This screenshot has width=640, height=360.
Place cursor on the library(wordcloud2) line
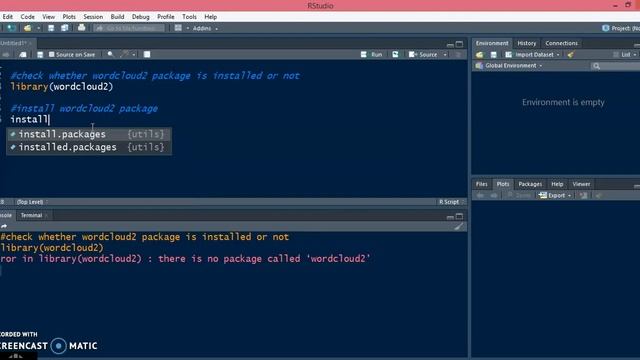click(62, 87)
